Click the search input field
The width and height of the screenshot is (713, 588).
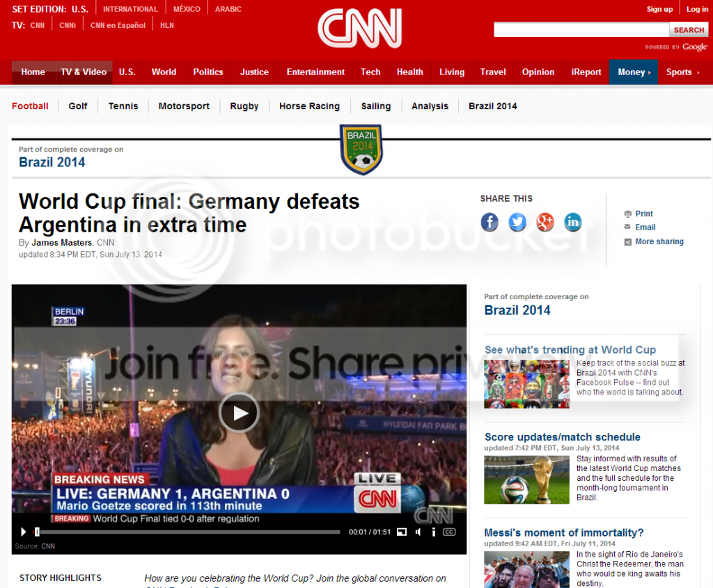(581, 29)
